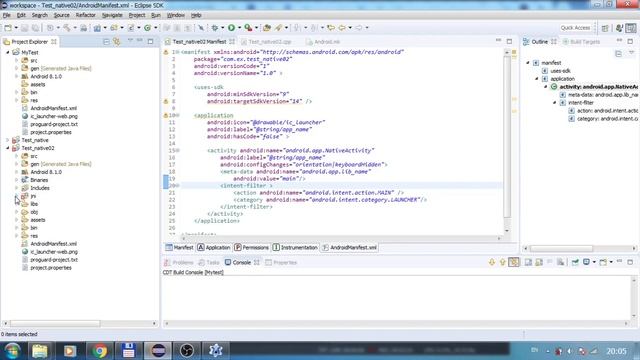The height and width of the screenshot is (360, 640).
Task: Open Chrome from the Windows taskbar
Action: pos(99,351)
